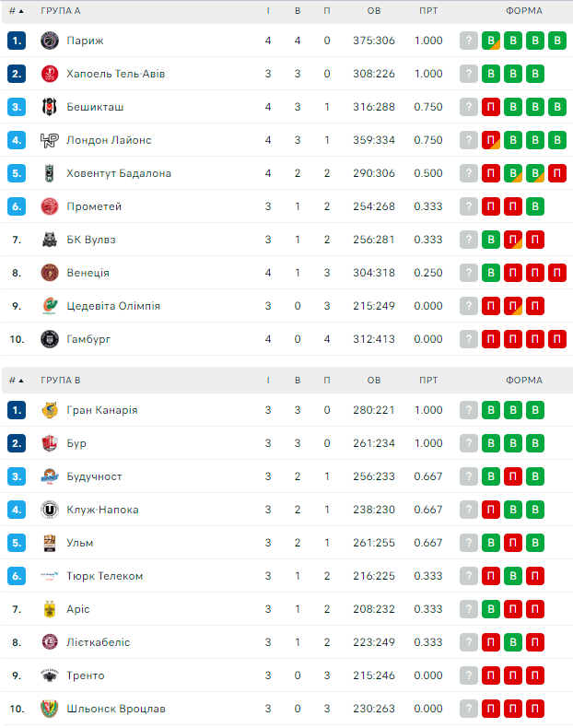Viewport: 573px width, 728px height.
Task: Click Бур's last green В form badge
Action: pyautogui.click(x=535, y=443)
